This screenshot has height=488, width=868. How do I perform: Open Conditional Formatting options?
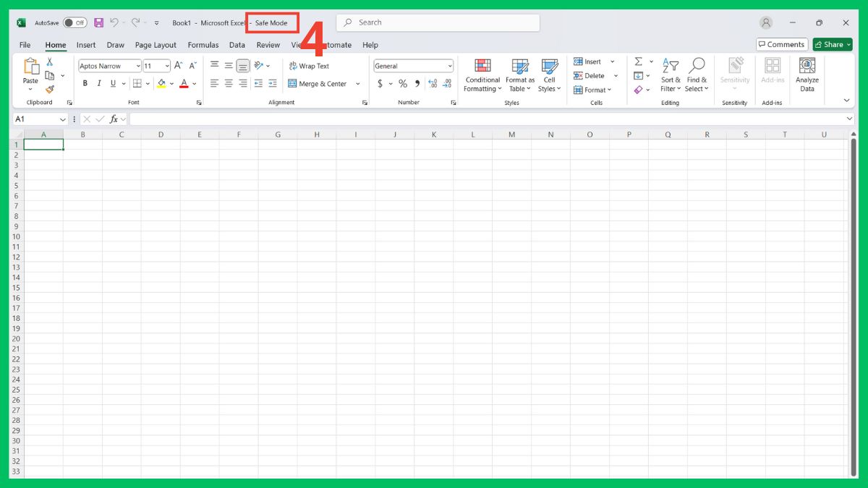pos(482,74)
